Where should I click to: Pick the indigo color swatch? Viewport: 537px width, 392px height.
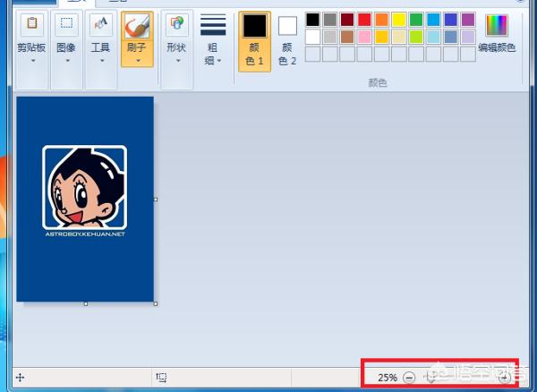(x=450, y=20)
